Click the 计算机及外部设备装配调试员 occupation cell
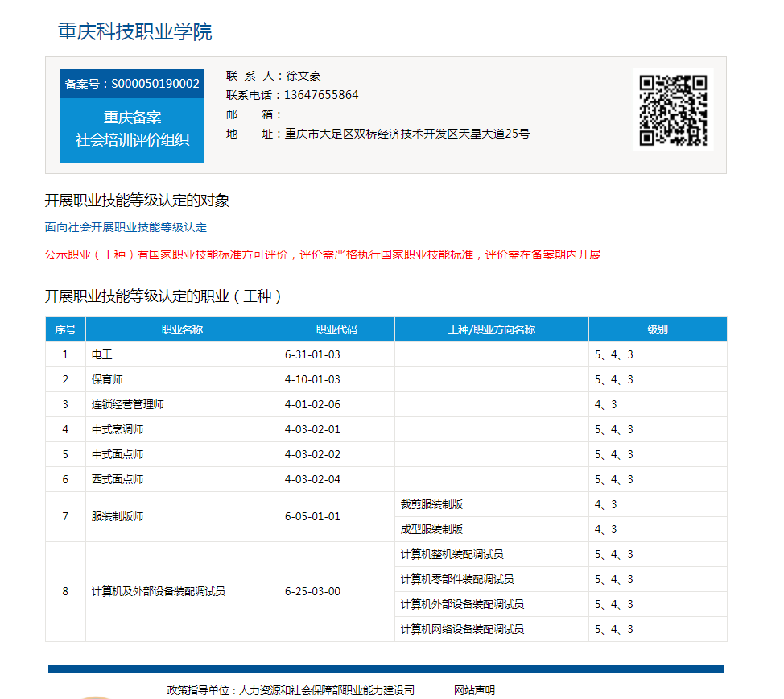Viewport: 784px width, 699px height. tap(182, 591)
